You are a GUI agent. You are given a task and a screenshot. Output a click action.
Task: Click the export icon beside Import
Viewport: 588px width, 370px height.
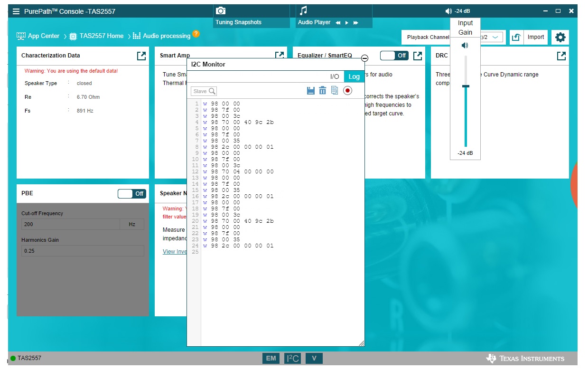coord(516,37)
